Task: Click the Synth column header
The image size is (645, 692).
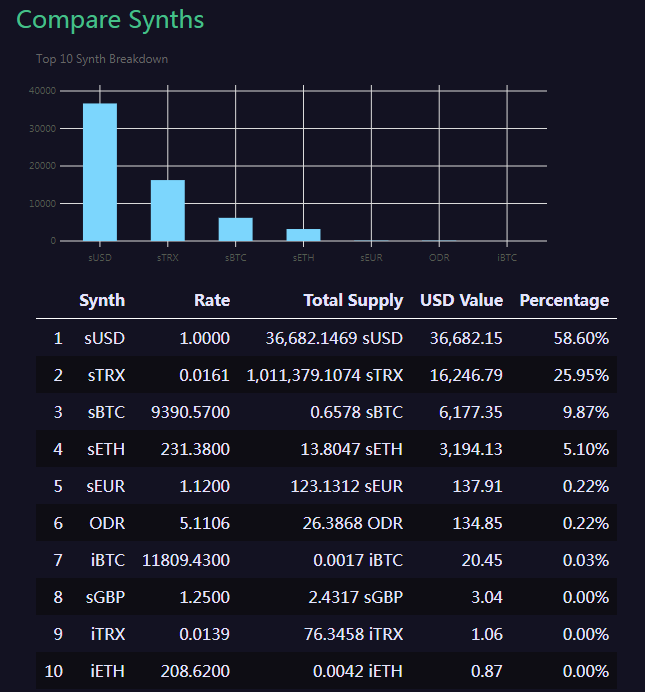Action: click(102, 301)
